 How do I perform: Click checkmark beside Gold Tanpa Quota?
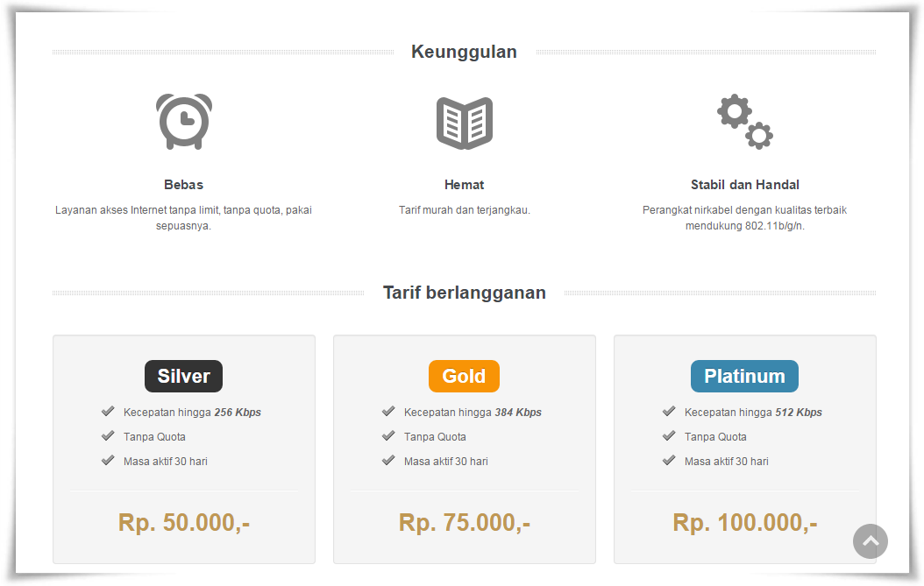[388, 436]
